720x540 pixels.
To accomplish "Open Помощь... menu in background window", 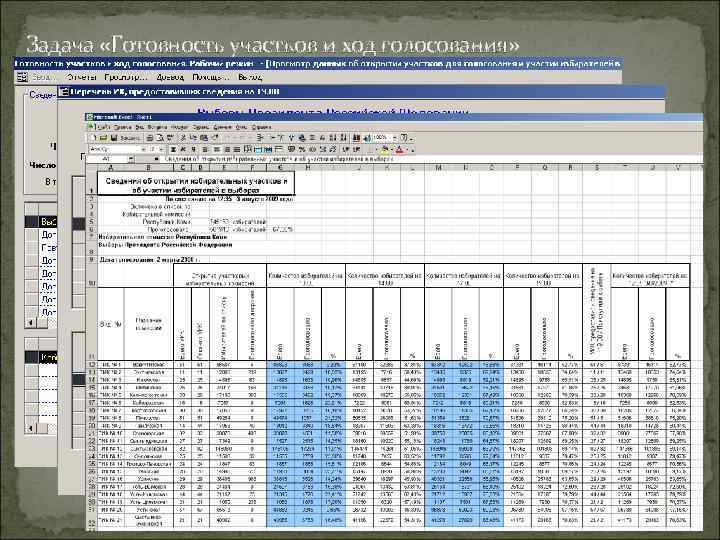I will tap(210, 77).
